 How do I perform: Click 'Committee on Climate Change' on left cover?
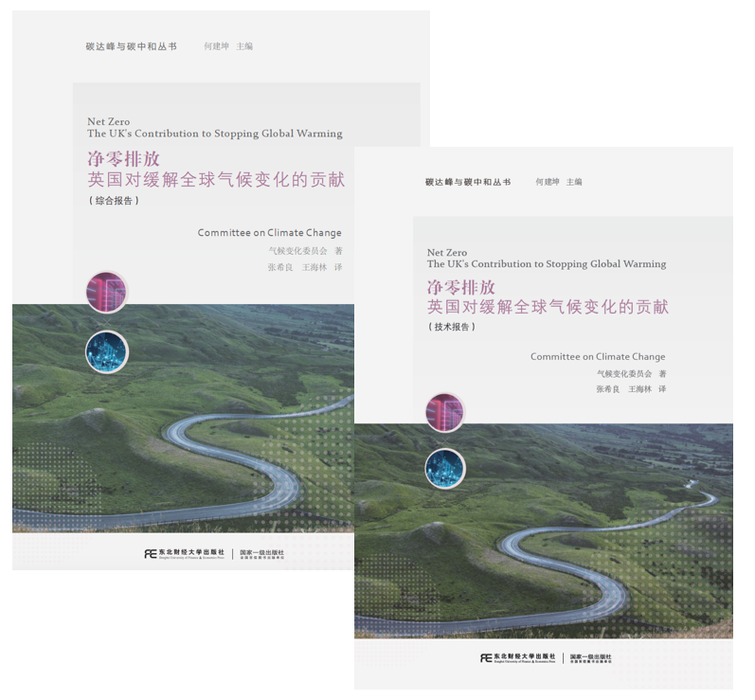(270, 232)
